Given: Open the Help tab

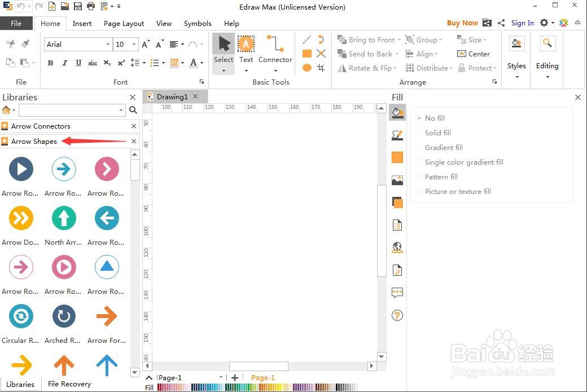Looking at the screenshot, I should (x=231, y=24).
